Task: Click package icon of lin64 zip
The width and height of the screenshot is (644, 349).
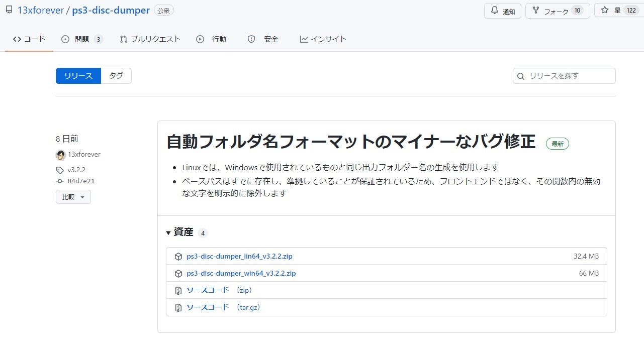Action: tap(178, 256)
